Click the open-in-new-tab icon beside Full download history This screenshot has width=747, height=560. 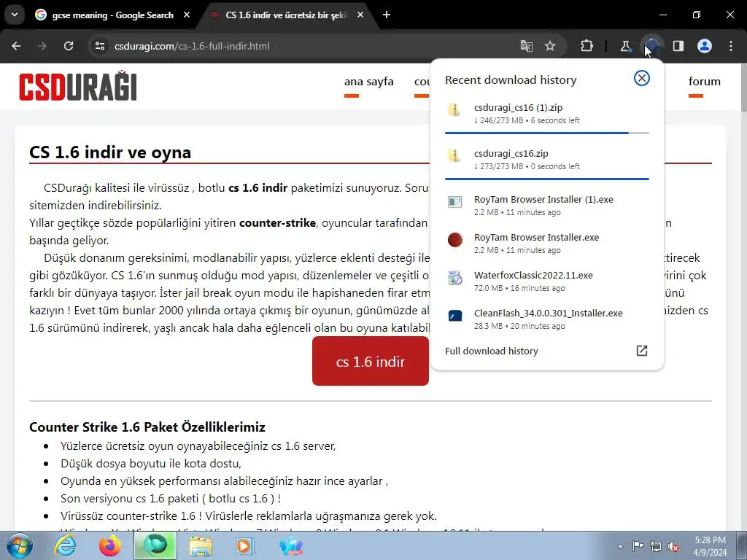click(x=642, y=351)
